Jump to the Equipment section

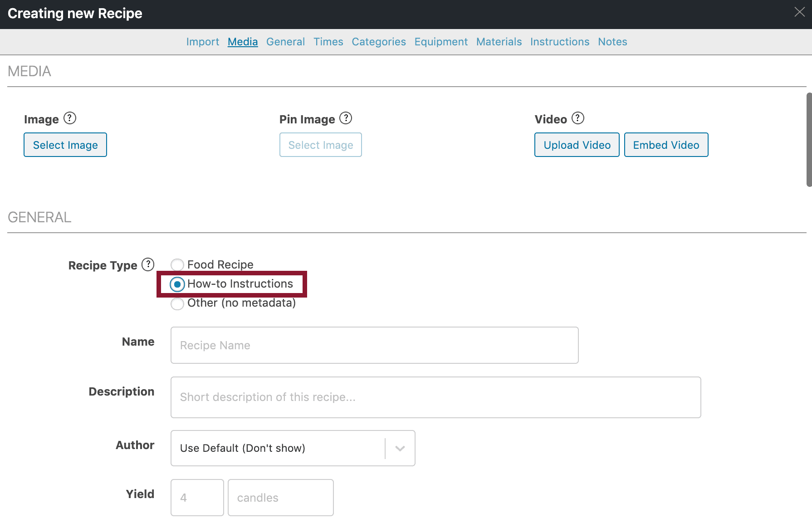pos(441,42)
